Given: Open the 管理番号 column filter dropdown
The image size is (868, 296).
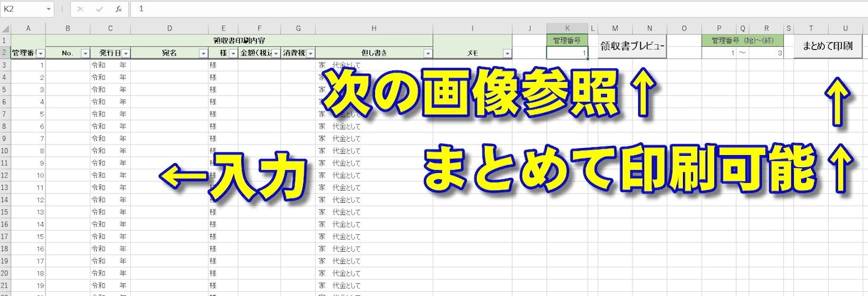Looking at the screenshot, I should [41, 53].
